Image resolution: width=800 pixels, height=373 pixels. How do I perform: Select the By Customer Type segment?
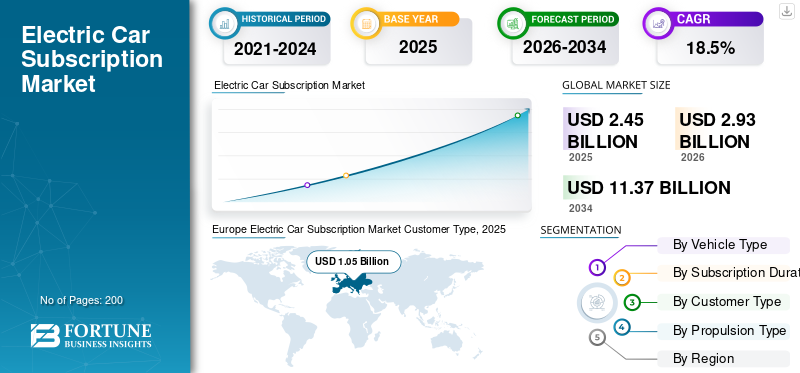[723, 302]
